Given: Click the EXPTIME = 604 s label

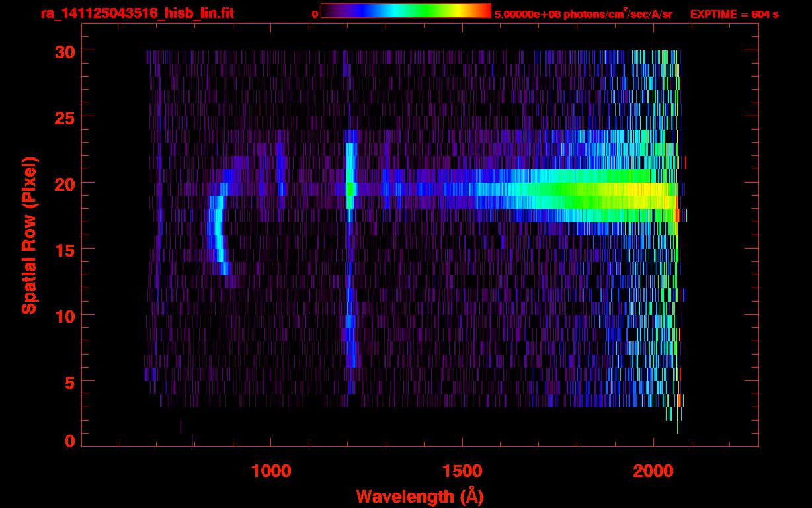Looking at the screenshot, I should click(734, 14).
